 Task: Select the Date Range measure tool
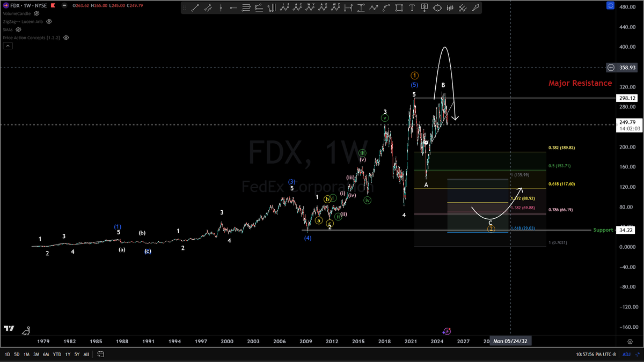tap(348, 8)
